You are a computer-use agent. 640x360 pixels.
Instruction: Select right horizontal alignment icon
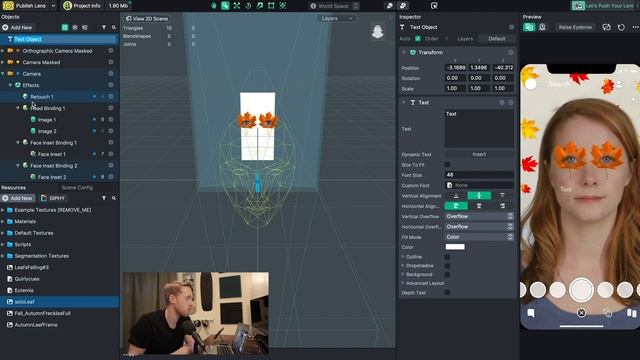502,206
